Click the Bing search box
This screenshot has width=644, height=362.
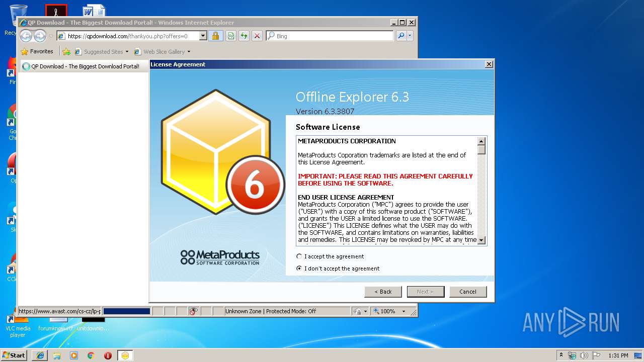(330, 36)
